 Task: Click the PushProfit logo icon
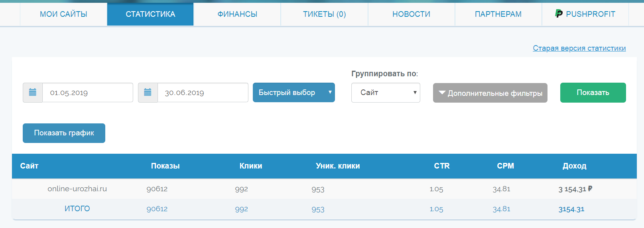click(x=559, y=14)
